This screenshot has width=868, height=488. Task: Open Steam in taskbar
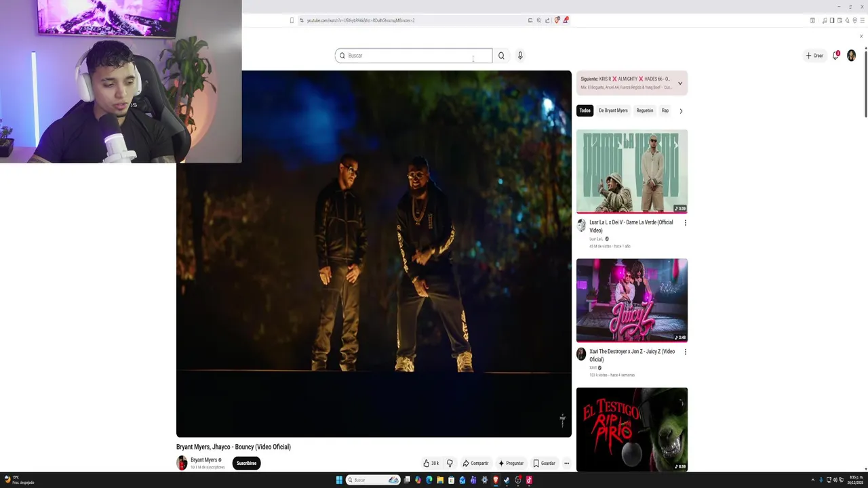507,480
